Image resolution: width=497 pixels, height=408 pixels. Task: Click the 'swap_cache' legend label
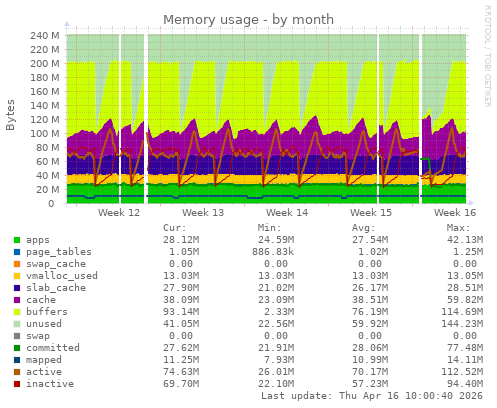(56, 264)
